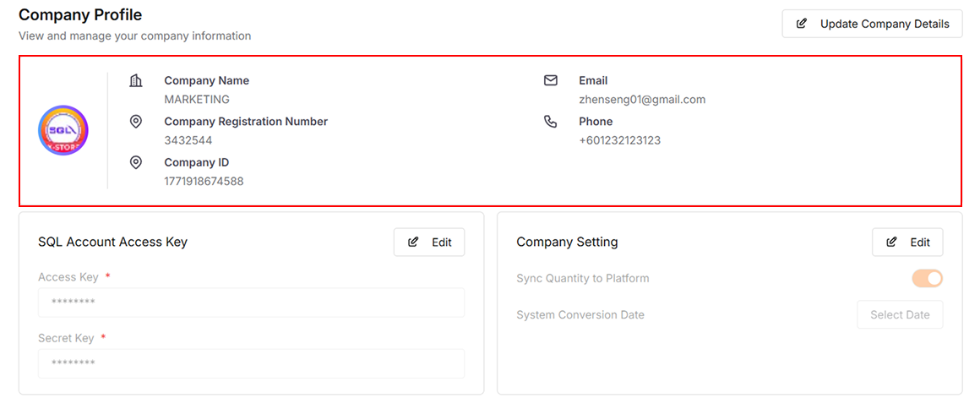980x420 pixels.
Task: Click phone number +601232123123
Action: 620,140
